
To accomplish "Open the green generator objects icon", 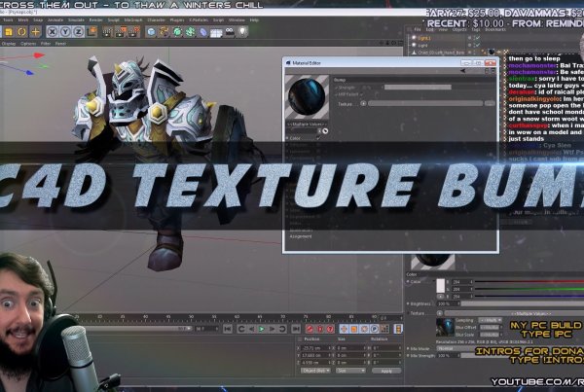I will tap(177, 32).
